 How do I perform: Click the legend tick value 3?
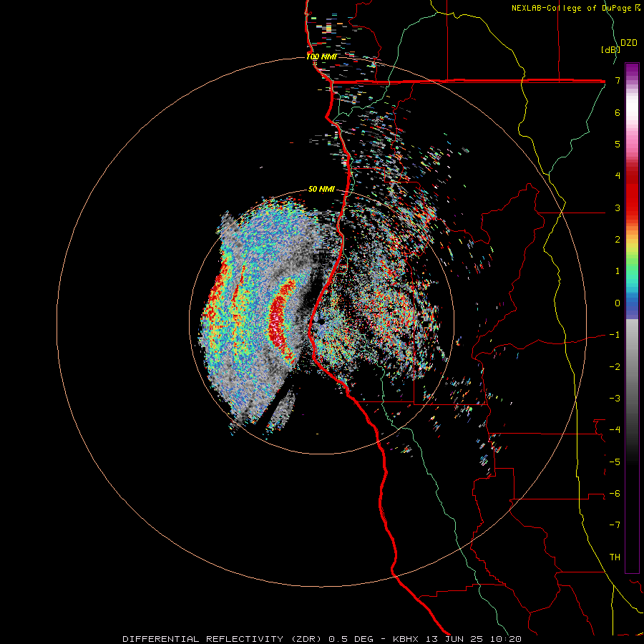tap(618, 208)
